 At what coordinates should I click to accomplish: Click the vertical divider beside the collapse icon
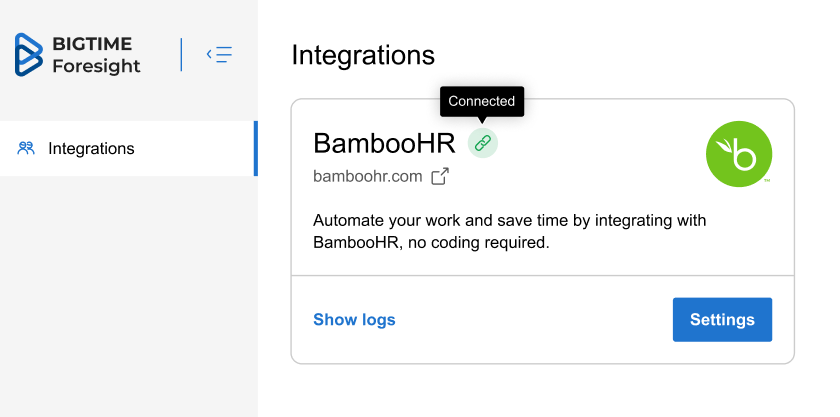point(182,54)
